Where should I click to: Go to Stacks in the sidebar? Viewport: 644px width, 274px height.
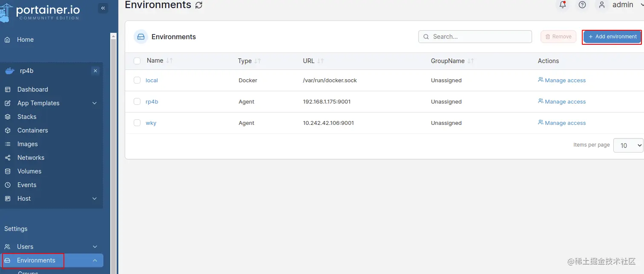27,117
